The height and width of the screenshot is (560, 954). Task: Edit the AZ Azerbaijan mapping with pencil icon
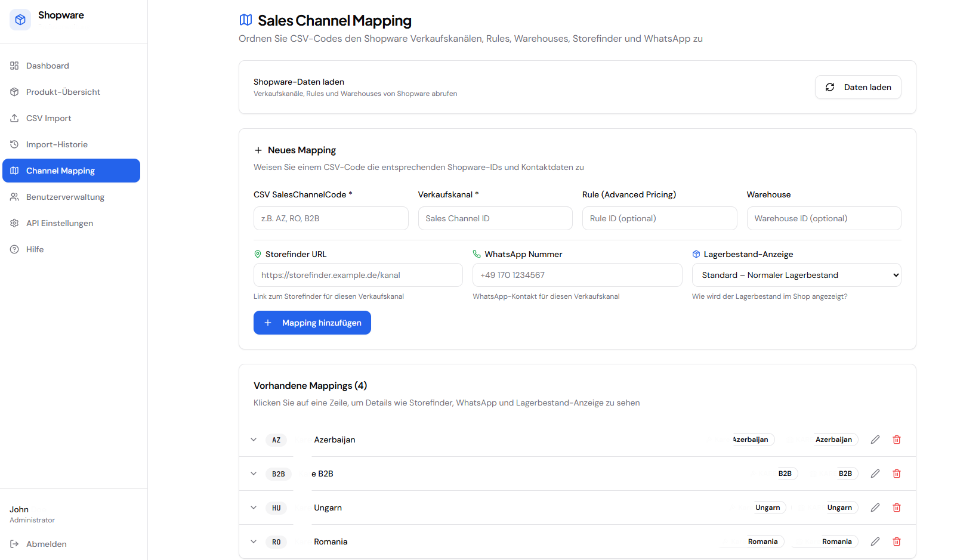tap(875, 440)
